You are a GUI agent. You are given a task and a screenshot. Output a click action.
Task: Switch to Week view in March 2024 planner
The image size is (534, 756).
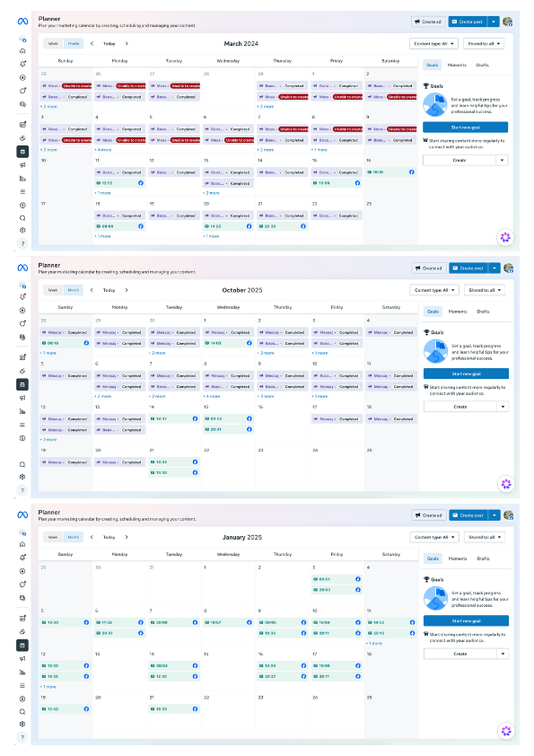(53, 43)
